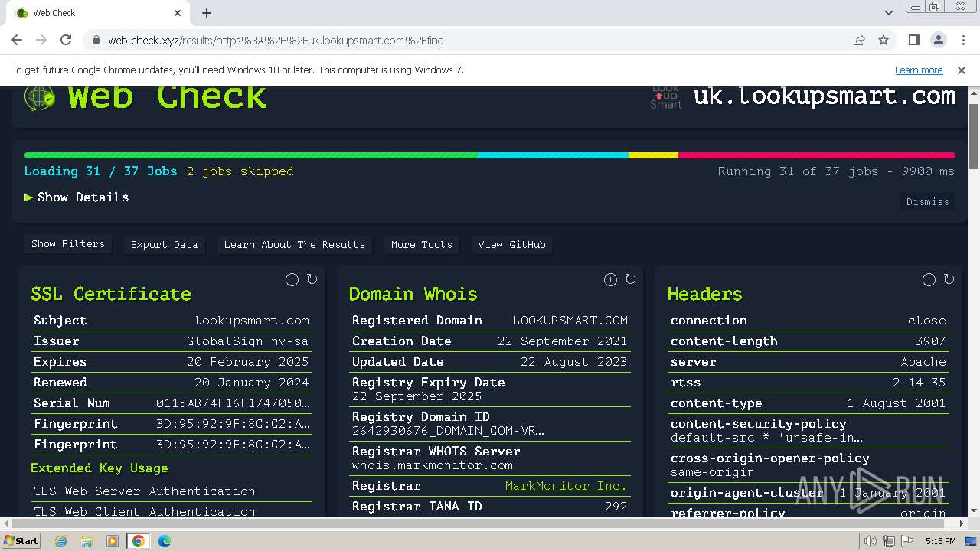This screenshot has width=980, height=551.
Task: Open Learn About The Results
Action: tap(295, 245)
